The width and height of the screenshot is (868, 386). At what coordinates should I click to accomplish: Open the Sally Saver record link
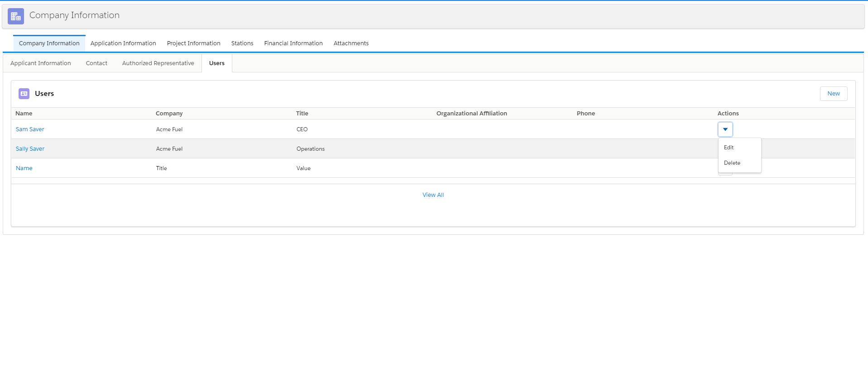(30, 149)
